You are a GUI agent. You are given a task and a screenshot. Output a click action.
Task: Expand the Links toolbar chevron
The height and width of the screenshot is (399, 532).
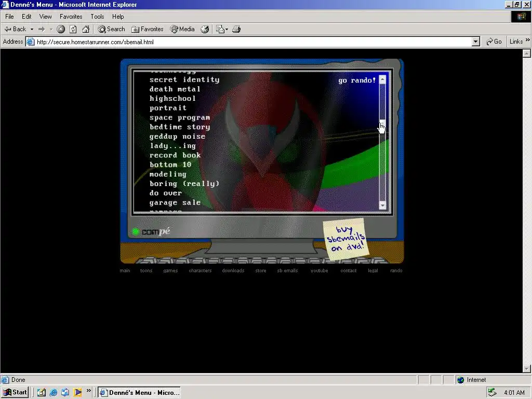tap(528, 40)
